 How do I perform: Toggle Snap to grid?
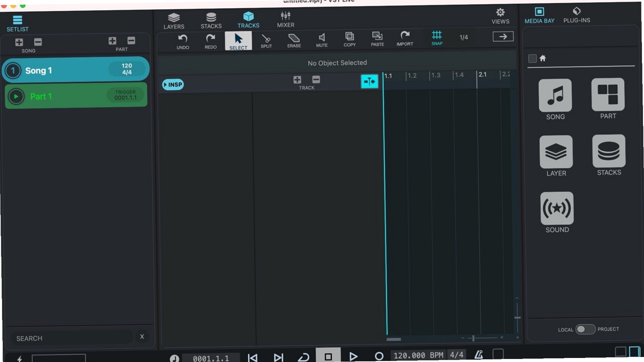click(437, 38)
